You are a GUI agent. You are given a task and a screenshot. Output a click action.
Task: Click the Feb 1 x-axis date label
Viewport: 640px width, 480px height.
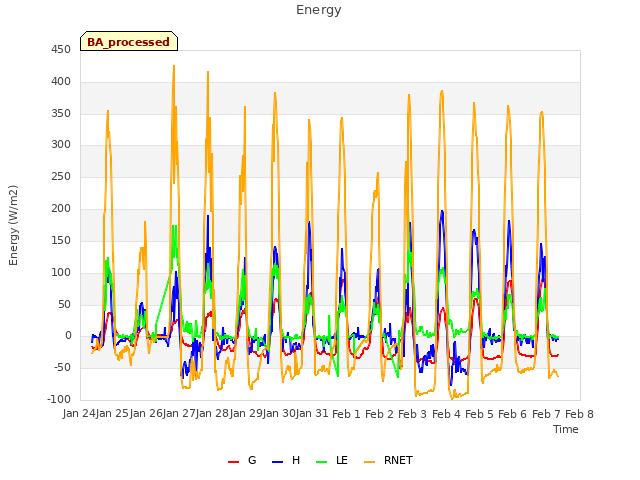coord(346,414)
